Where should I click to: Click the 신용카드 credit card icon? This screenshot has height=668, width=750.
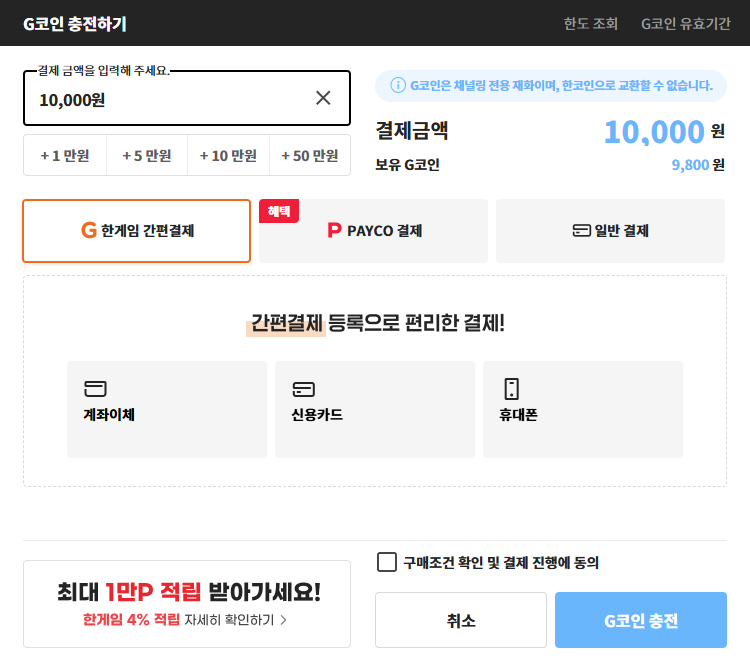304,389
